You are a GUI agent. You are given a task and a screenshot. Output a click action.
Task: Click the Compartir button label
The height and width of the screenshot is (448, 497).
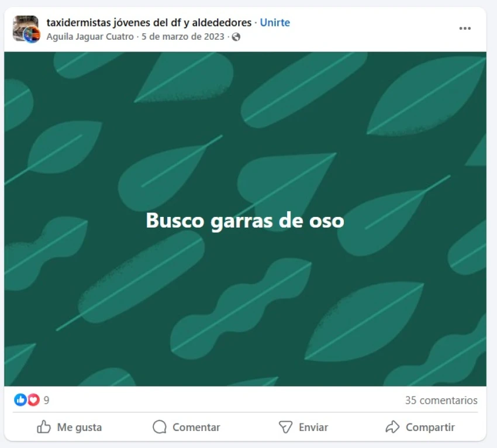click(x=430, y=427)
